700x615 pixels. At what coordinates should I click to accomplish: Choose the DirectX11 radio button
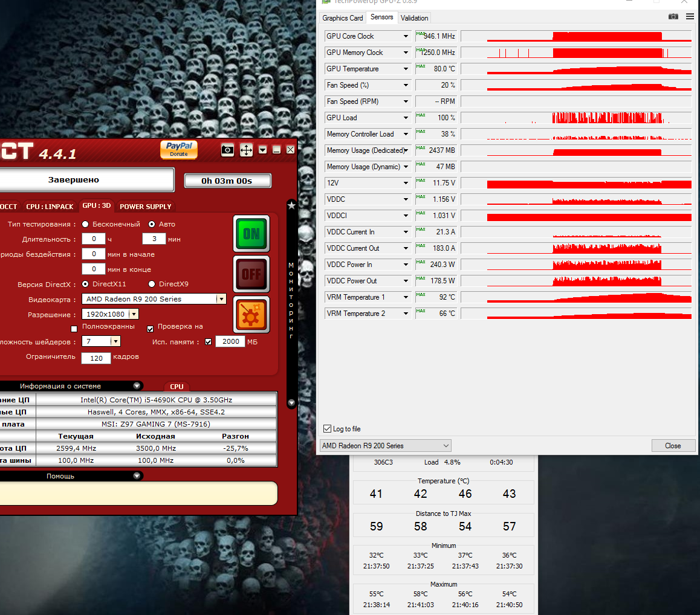click(85, 284)
